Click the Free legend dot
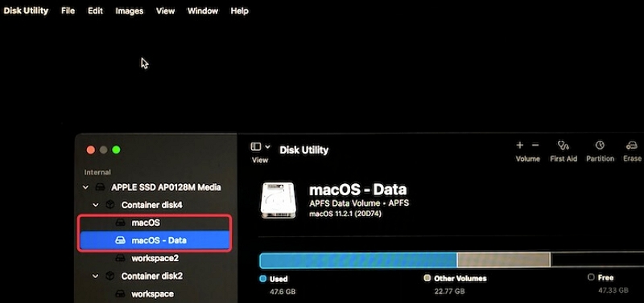Viewport: 644px width, 303px height. coord(591,277)
